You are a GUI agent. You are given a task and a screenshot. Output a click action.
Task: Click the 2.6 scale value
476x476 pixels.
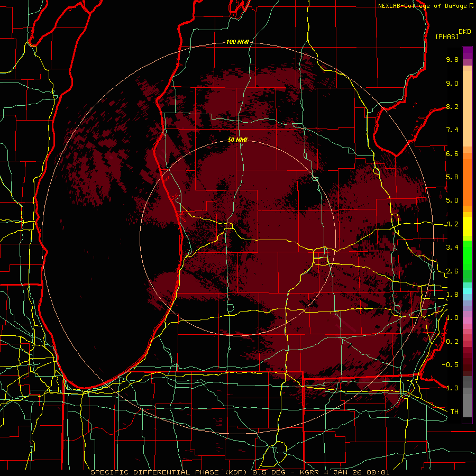coord(452,271)
